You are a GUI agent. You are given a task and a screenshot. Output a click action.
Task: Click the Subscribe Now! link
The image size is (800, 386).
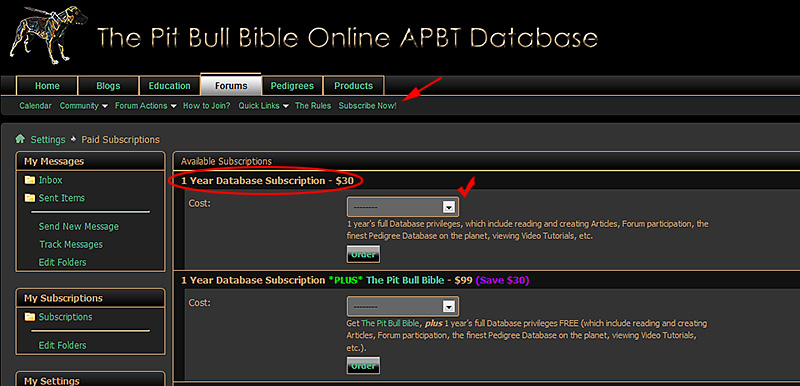pyautogui.click(x=367, y=106)
